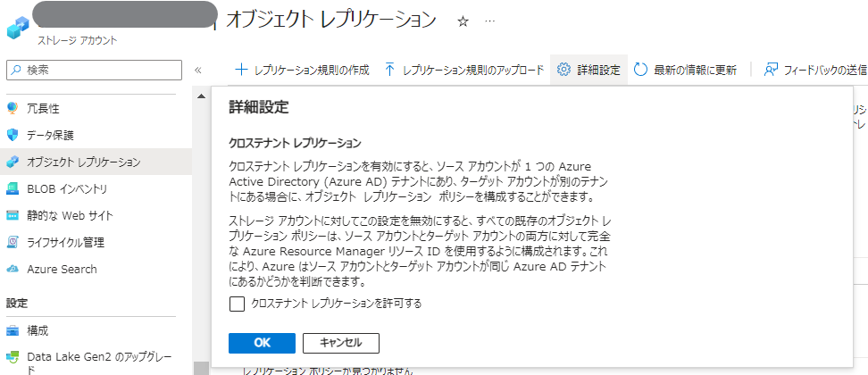Screen dimensions: 868x375
Task: Favorite this page with the star icon
Action: [463, 21]
